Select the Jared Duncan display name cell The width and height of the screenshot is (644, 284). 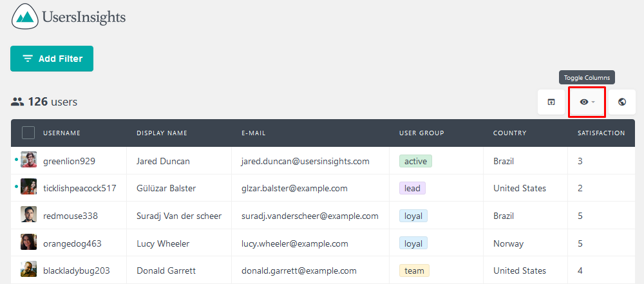(163, 161)
